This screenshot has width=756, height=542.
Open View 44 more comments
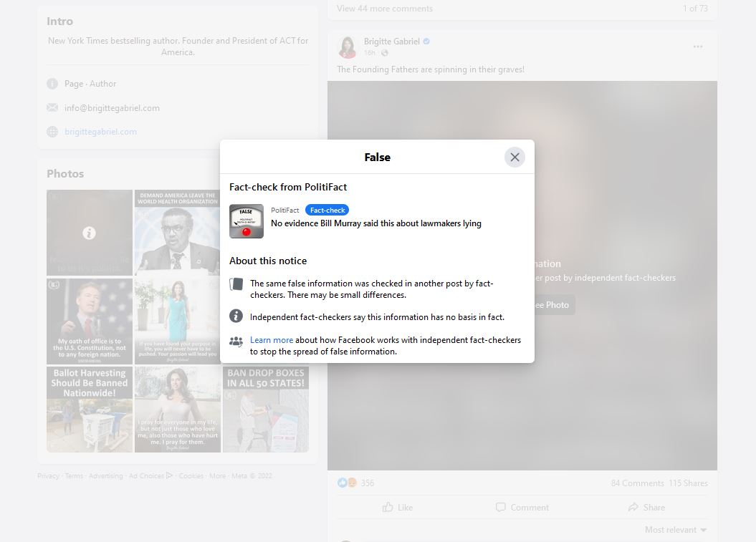[x=385, y=9]
